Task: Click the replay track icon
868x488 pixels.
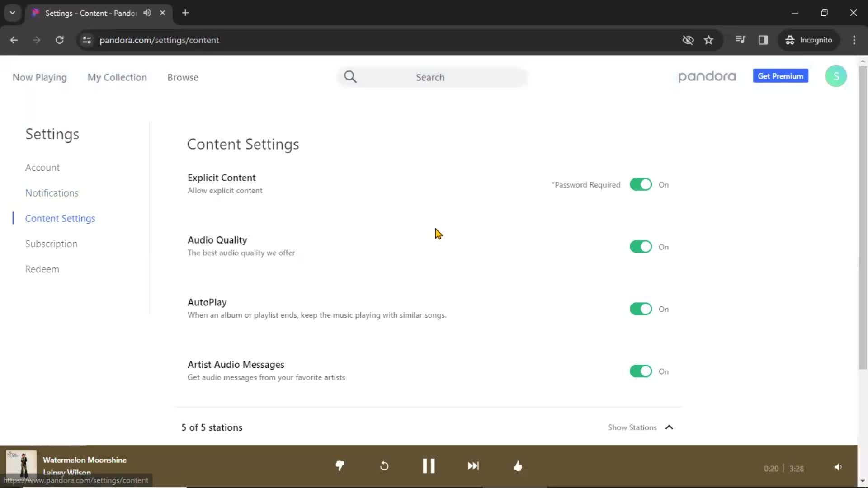Action: point(384,466)
